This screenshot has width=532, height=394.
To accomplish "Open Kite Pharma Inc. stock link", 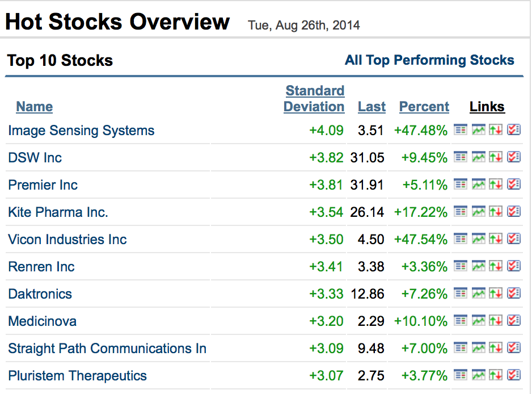I will point(58,212).
